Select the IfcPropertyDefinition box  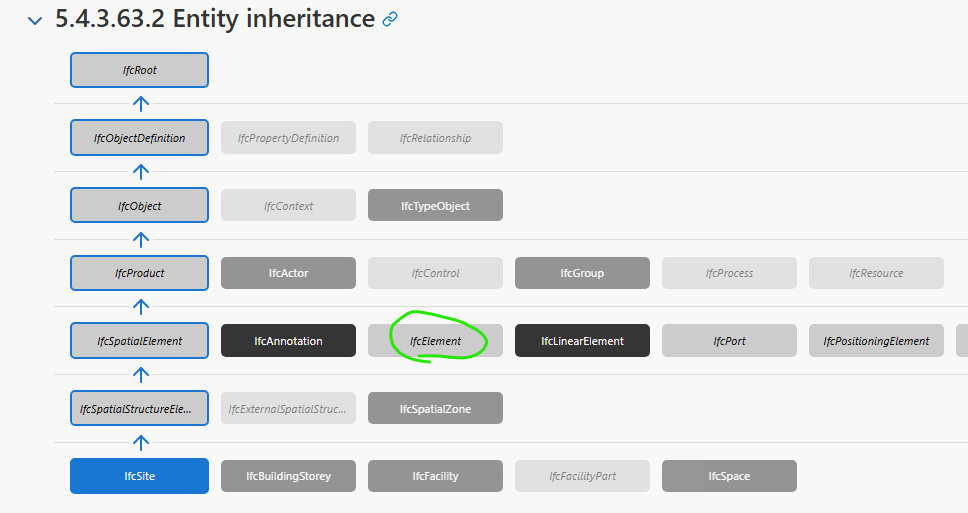[x=288, y=138]
